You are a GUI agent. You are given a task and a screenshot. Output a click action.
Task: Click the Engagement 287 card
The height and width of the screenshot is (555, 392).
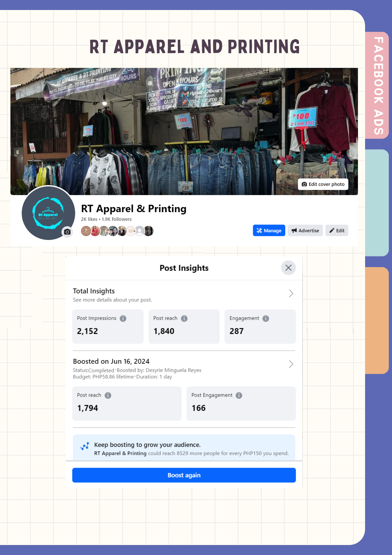coord(260,327)
